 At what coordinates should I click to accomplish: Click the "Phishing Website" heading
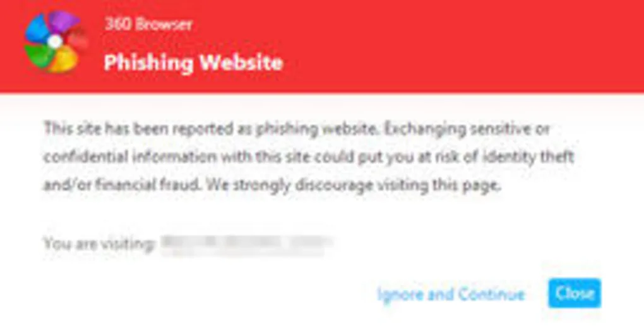tap(193, 62)
